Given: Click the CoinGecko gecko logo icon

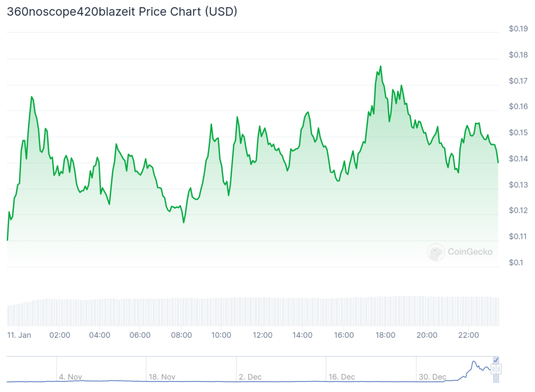Looking at the screenshot, I should point(436,252).
